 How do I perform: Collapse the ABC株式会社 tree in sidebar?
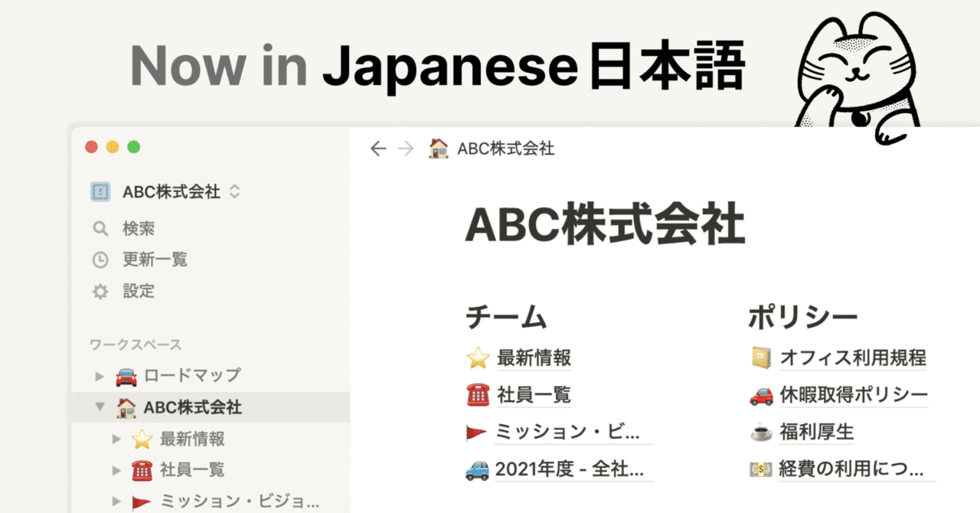click(x=99, y=407)
